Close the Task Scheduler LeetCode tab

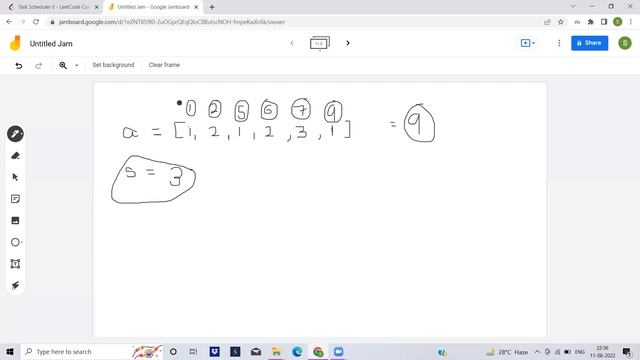[97, 7]
